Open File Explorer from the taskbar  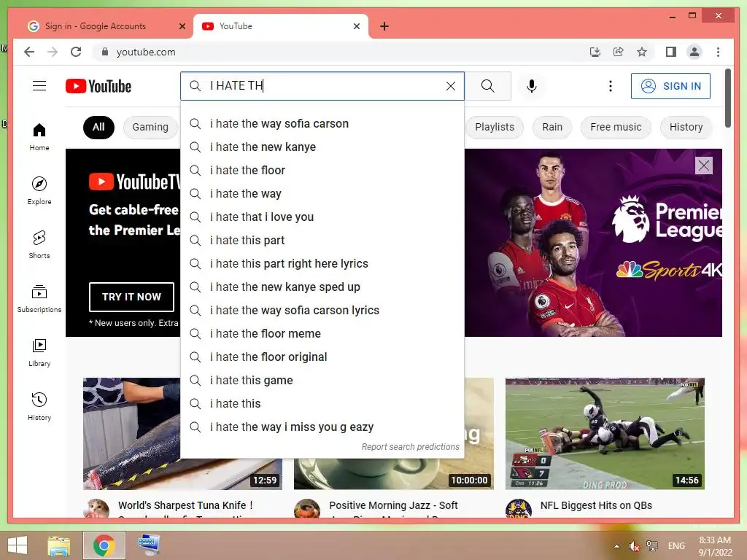[58, 545]
